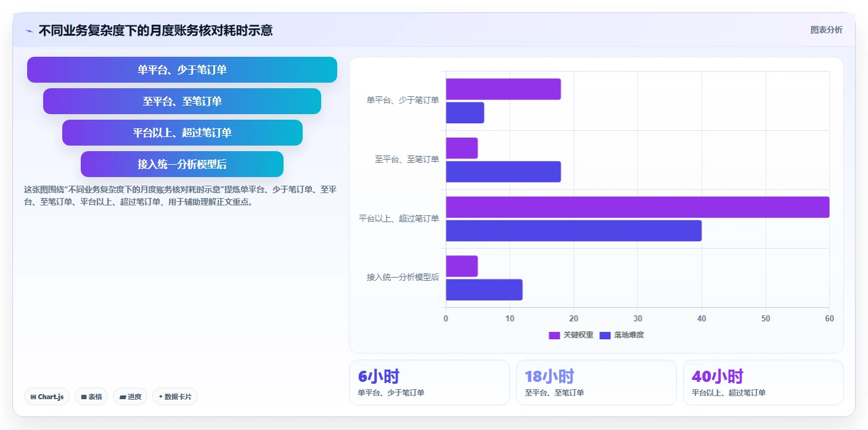
Task: Click the 表格 tag chip
Action: coord(91,397)
